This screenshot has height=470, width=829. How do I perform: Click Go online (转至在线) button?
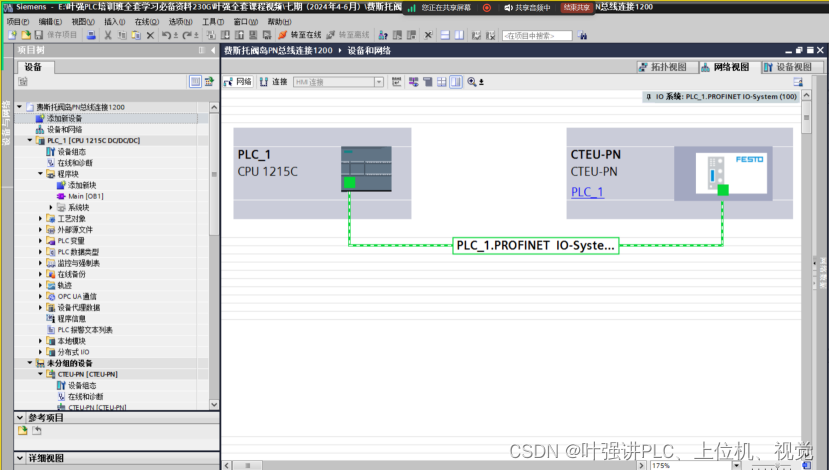[299, 35]
